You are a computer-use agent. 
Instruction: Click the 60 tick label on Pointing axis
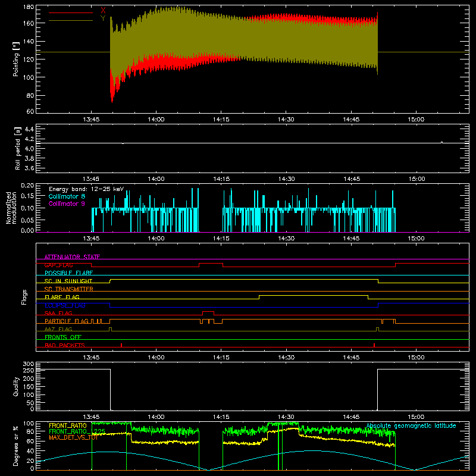[x=30, y=111]
